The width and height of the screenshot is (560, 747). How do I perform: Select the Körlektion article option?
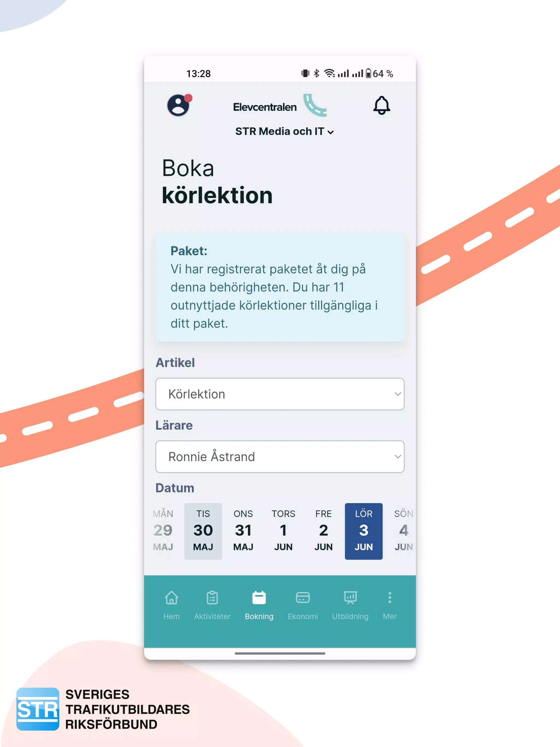(280, 394)
